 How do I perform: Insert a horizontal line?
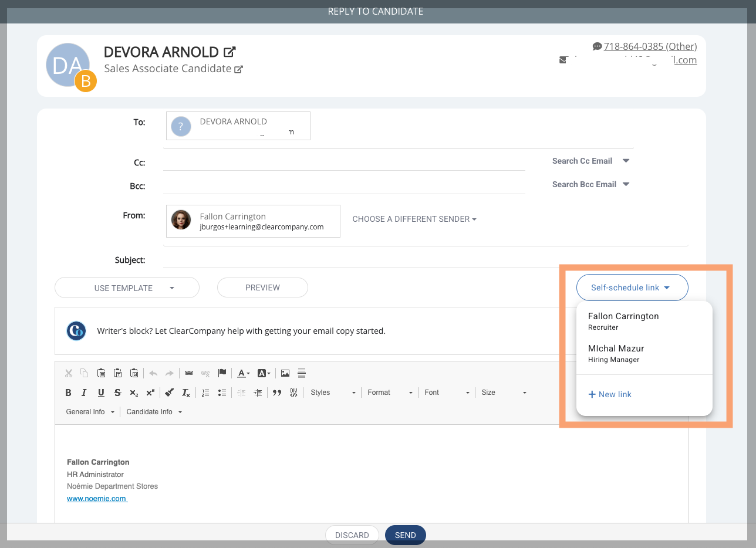(302, 373)
